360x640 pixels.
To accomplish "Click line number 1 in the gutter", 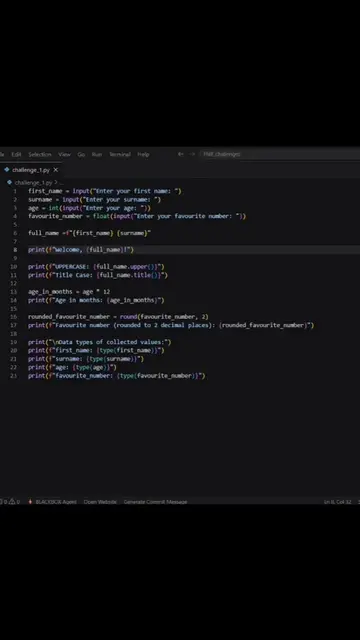I will tap(15, 191).
